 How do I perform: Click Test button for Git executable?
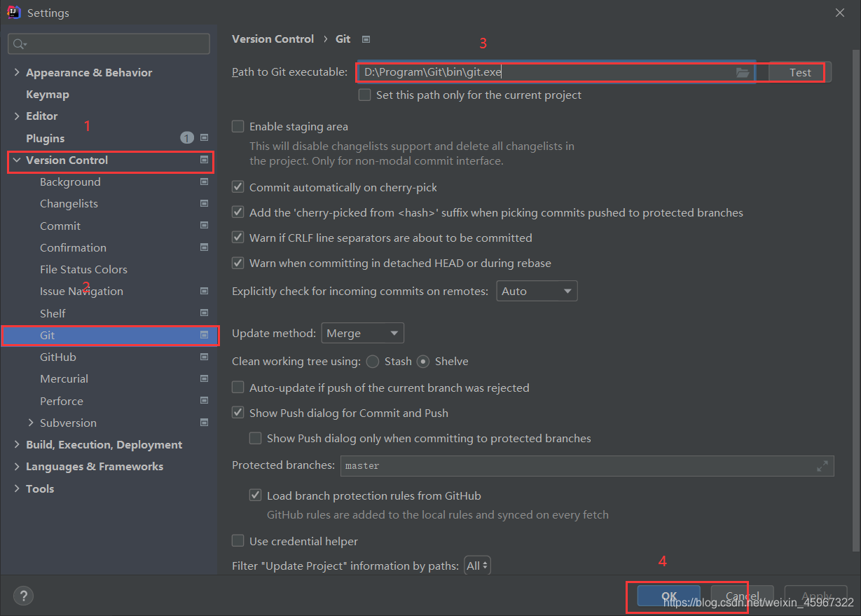[x=800, y=72]
